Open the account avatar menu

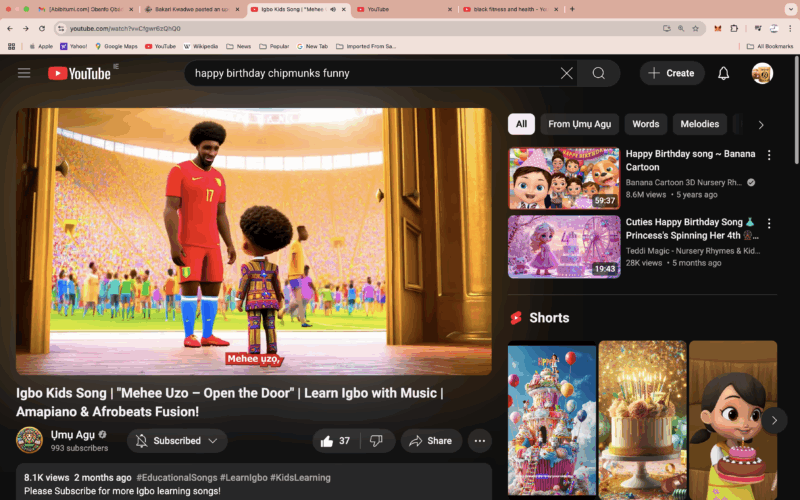[x=762, y=73]
